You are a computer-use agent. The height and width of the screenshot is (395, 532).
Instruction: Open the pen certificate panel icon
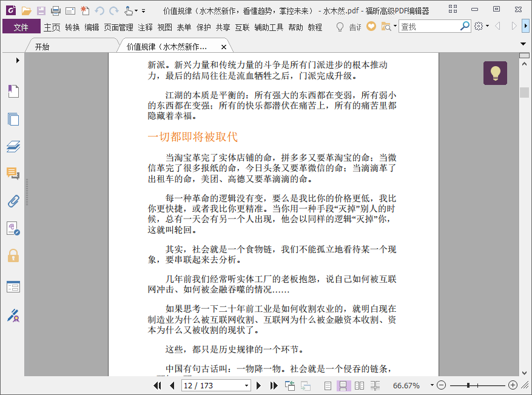pos(13,316)
